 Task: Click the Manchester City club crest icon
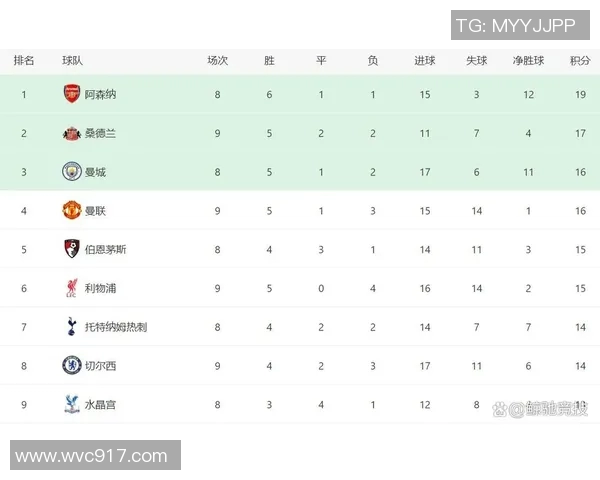coord(72,172)
